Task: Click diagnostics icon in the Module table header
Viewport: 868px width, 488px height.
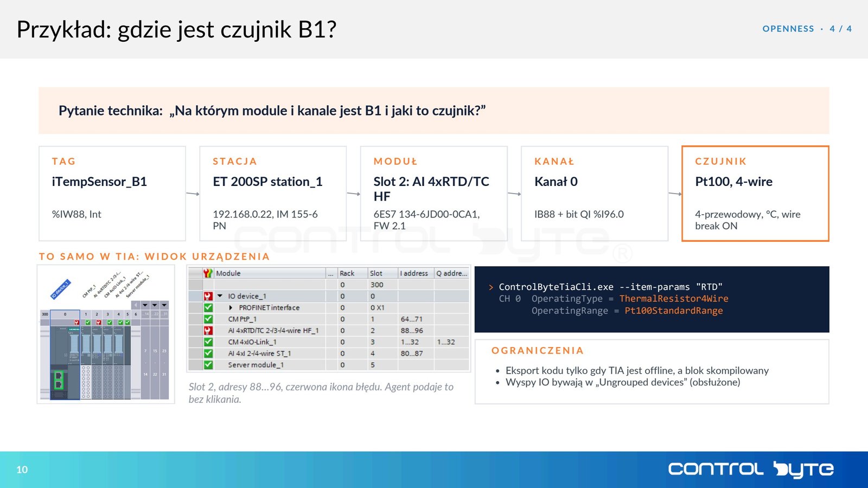Action: (208, 273)
